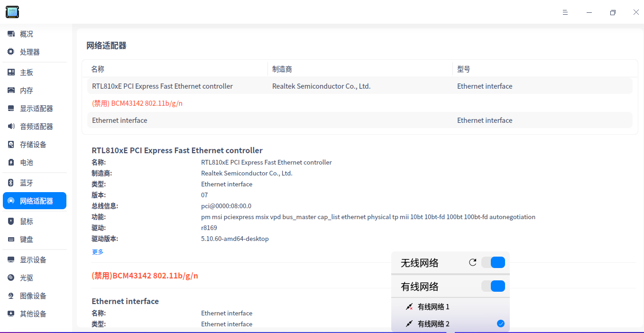The height and width of the screenshot is (333, 644).
Task: Click the 网络适配器 page title
Action: click(106, 46)
